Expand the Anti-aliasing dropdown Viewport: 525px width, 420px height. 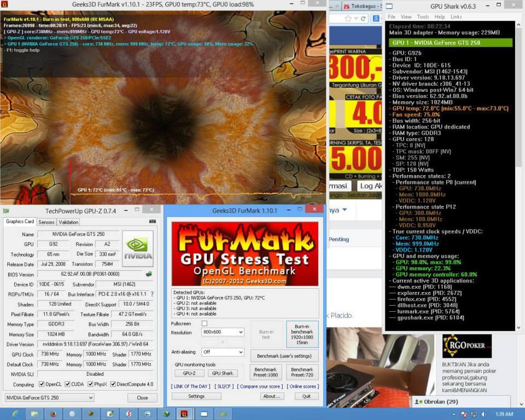[223, 352]
